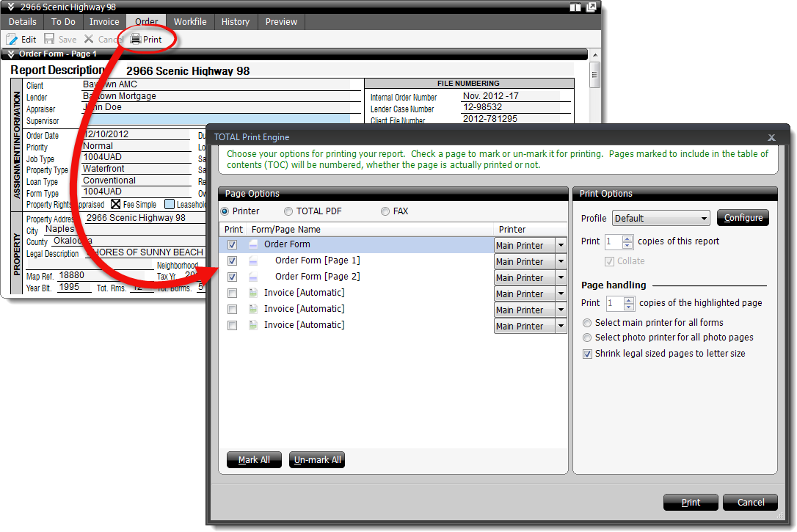The height and width of the screenshot is (532, 797).
Task: Click the split-pane icon in title bar
Action: 575,7
